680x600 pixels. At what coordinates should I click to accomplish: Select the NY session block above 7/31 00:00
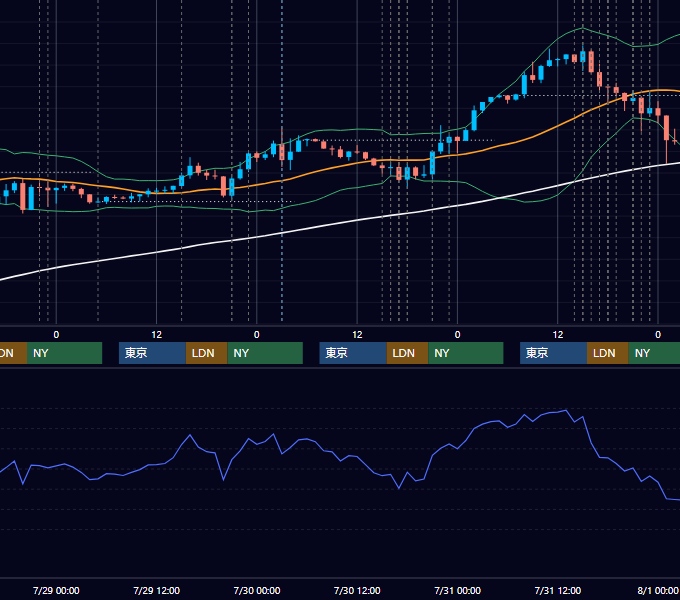tap(466, 353)
